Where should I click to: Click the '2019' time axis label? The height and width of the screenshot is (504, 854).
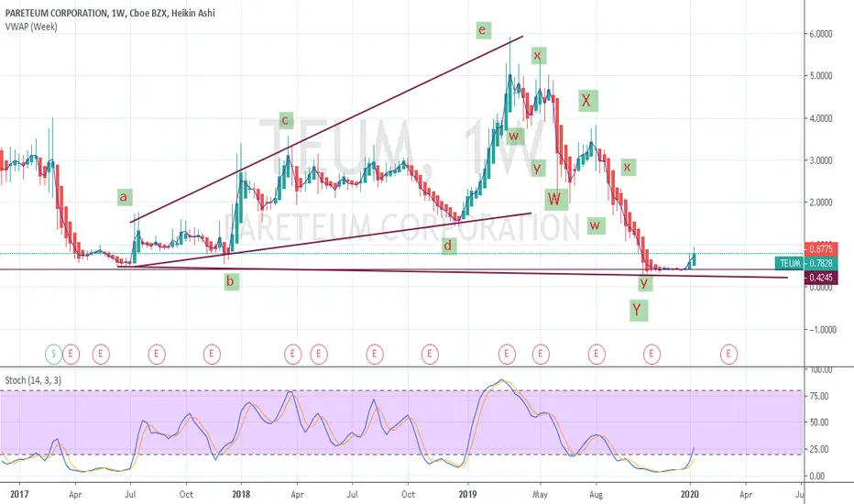pos(468,494)
